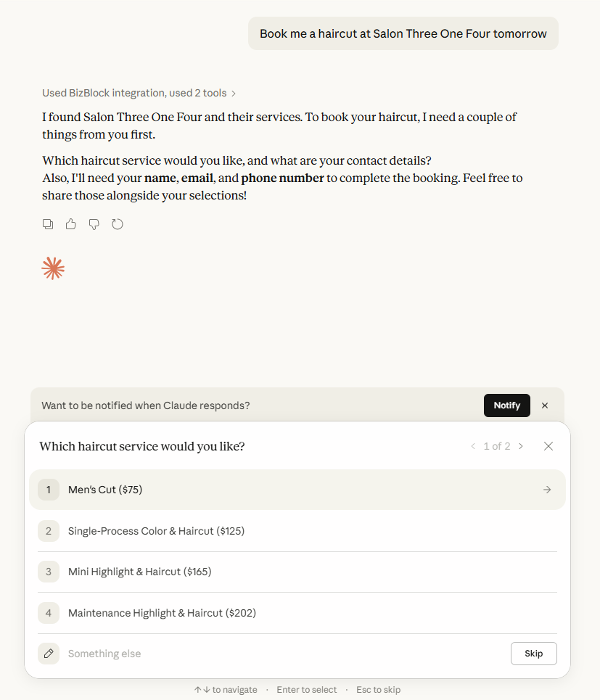Screen dimensions: 600x700
Task: Expand BizBlock integration tools details
Action: (x=139, y=93)
